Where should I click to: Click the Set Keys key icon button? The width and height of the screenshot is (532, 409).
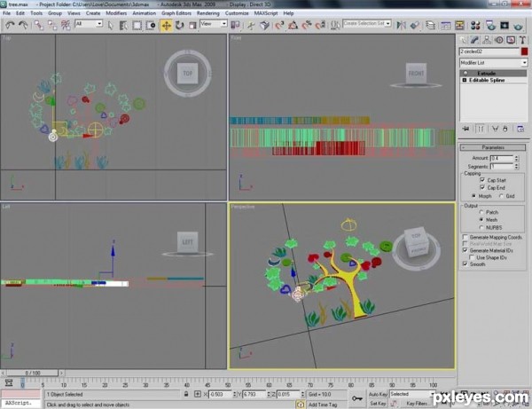[x=357, y=398]
